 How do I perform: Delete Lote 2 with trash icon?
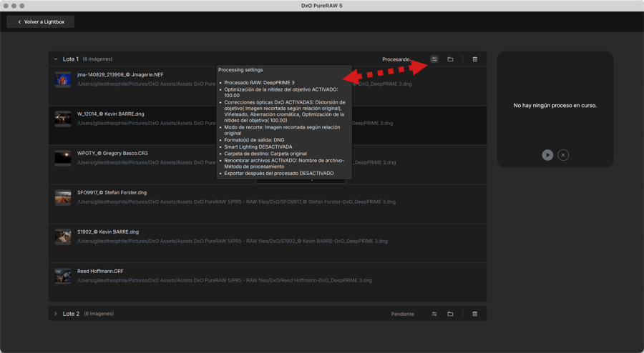pyautogui.click(x=474, y=314)
